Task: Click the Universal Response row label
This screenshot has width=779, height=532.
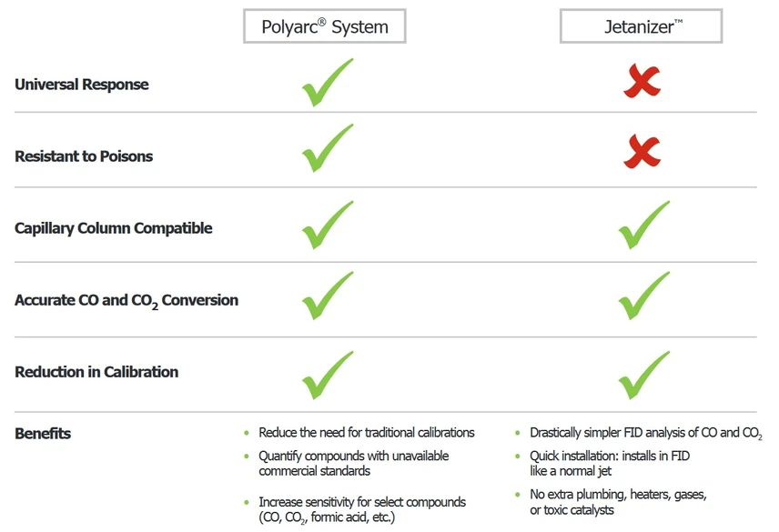Action: [x=81, y=85]
